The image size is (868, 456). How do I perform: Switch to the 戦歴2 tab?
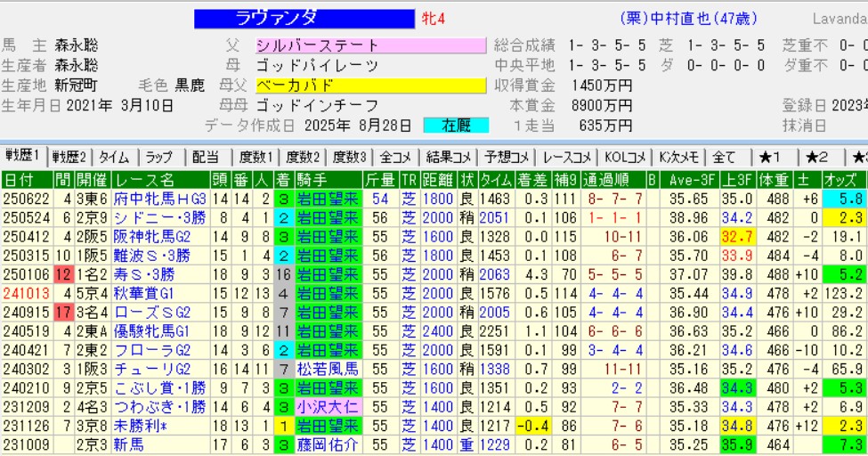coord(69,158)
